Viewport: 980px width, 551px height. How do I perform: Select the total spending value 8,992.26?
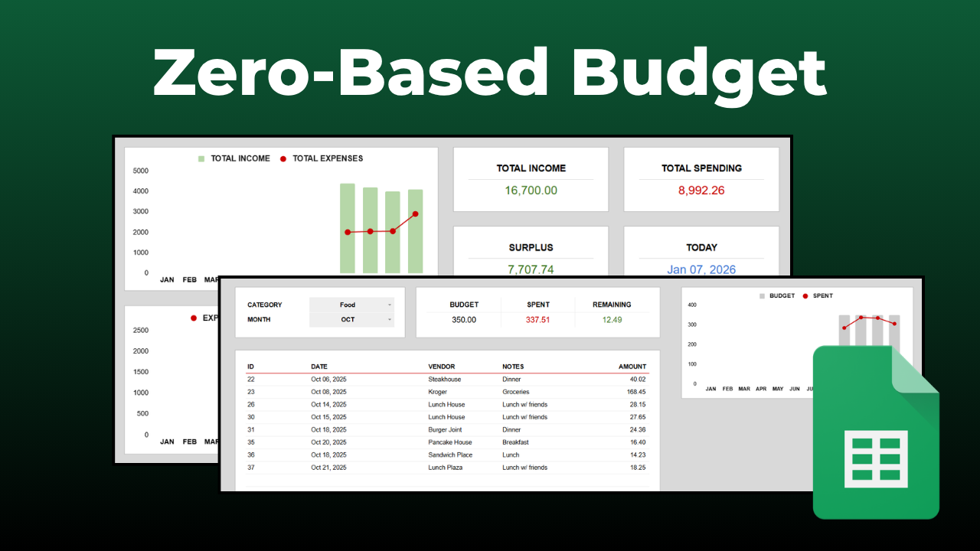click(x=701, y=191)
